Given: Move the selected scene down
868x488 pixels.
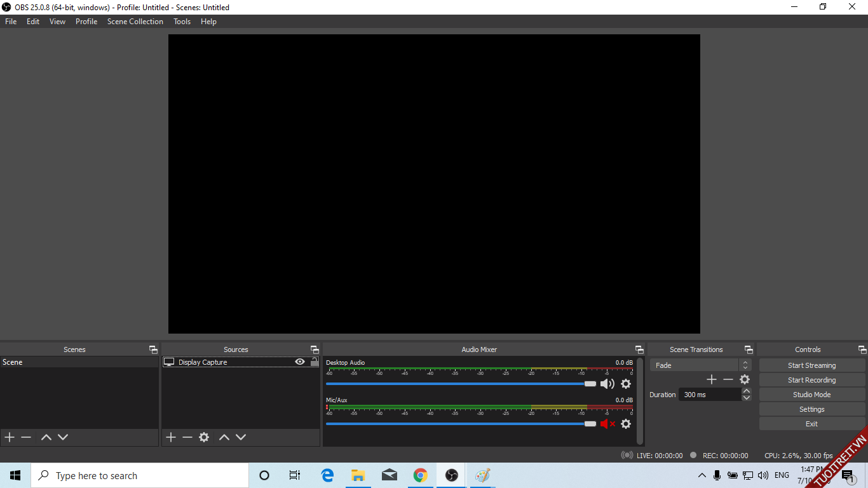Looking at the screenshot, I should point(63,437).
